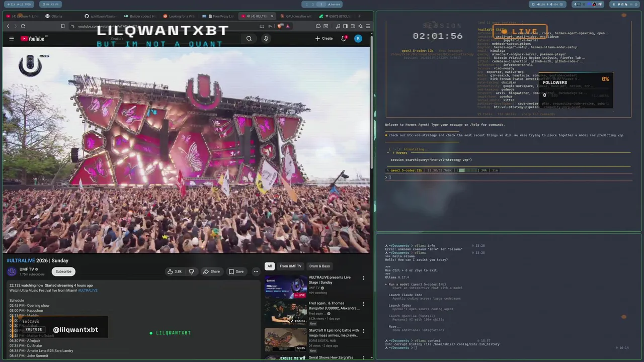Click 'Launch Claude Code' in ollama terminal
Viewport: 644px width, 362px height.
[x=405, y=295]
